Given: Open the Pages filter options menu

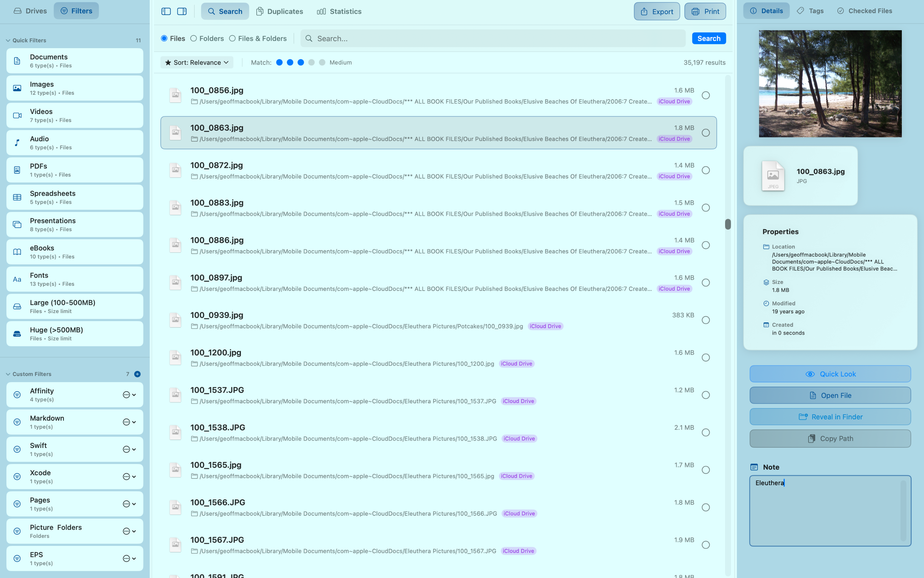Looking at the screenshot, I should [x=129, y=504].
